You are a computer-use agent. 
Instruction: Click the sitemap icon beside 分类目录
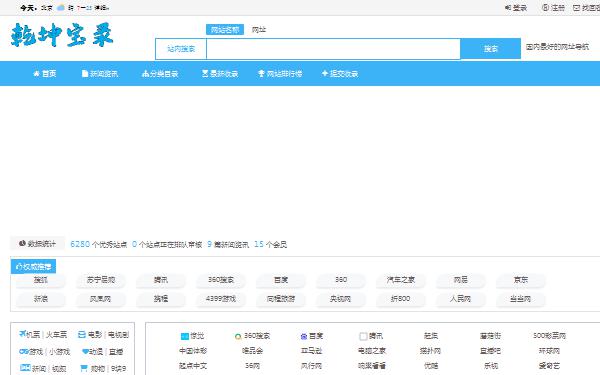coord(145,73)
